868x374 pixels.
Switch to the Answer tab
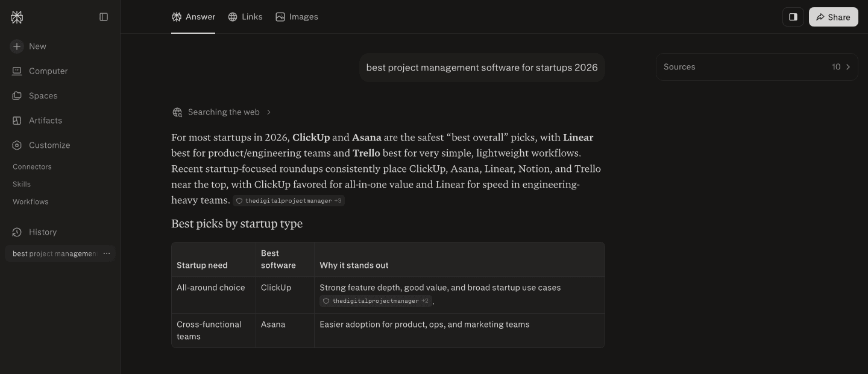tap(193, 17)
